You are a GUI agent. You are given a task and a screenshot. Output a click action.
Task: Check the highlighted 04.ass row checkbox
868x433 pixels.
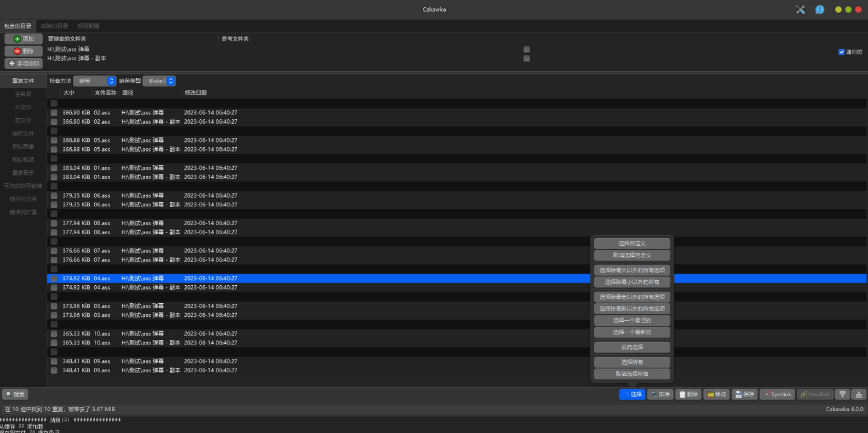click(x=54, y=278)
